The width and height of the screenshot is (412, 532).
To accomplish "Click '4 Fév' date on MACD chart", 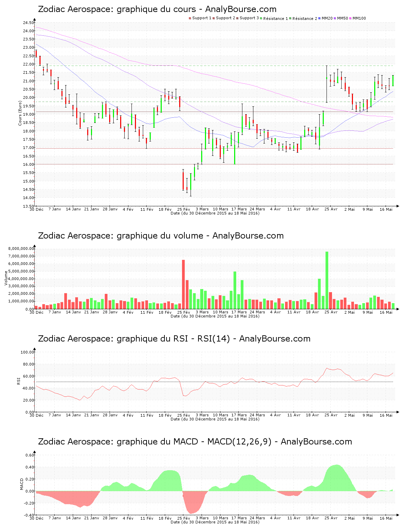I will point(128,518).
